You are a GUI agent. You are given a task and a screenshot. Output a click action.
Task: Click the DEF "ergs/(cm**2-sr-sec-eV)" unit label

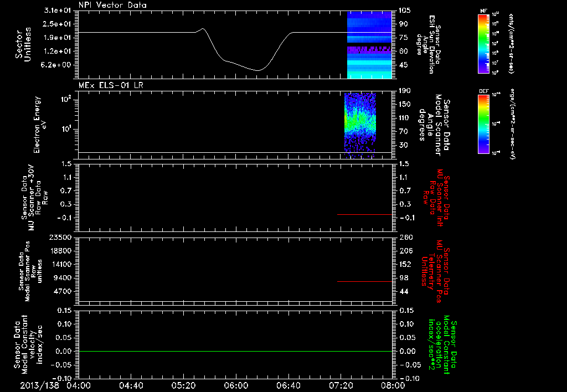coord(513,124)
